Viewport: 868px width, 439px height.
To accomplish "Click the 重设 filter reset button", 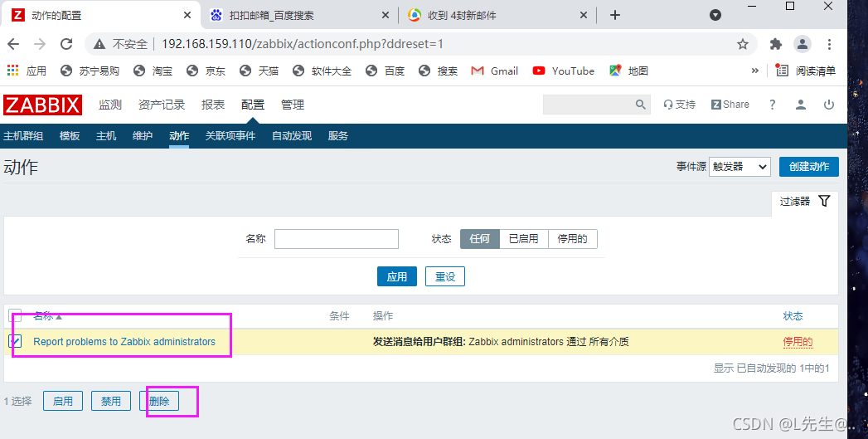I will [x=445, y=276].
